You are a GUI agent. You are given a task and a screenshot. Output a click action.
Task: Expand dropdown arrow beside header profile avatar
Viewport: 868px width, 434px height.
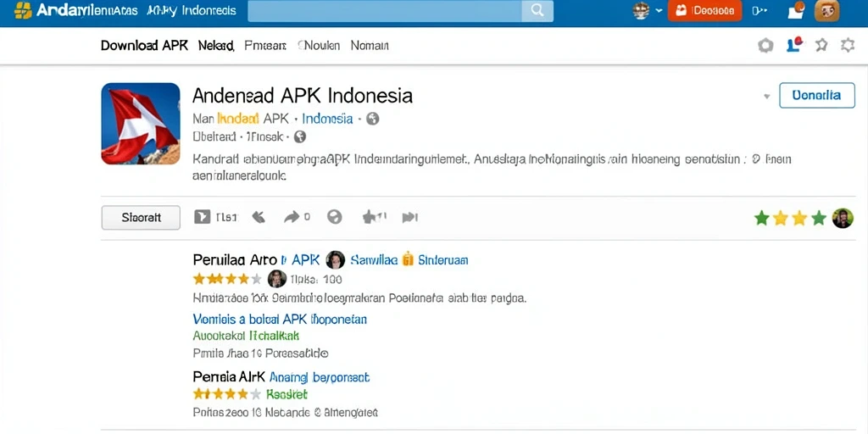coord(659,10)
